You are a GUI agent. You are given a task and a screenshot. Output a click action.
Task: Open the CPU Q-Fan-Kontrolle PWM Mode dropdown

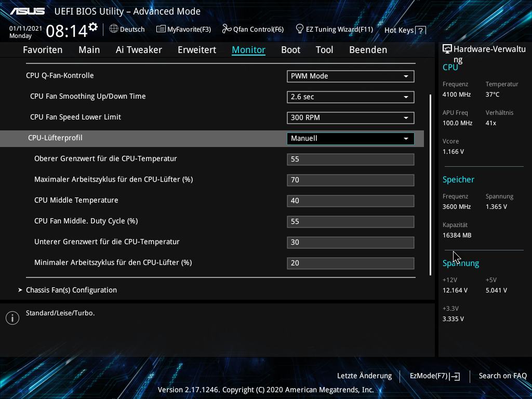pyautogui.click(x=351, y=76)
